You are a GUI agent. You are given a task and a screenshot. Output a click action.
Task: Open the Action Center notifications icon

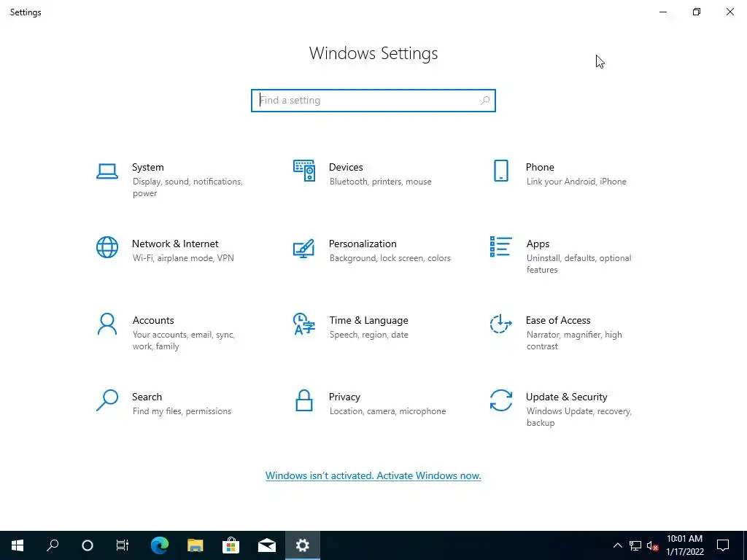pyautogui.click(x=723, y=545)
